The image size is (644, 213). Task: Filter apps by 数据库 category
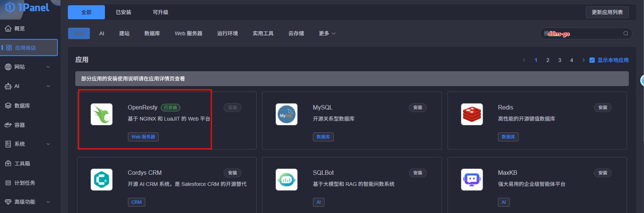[x=152, y=33]
